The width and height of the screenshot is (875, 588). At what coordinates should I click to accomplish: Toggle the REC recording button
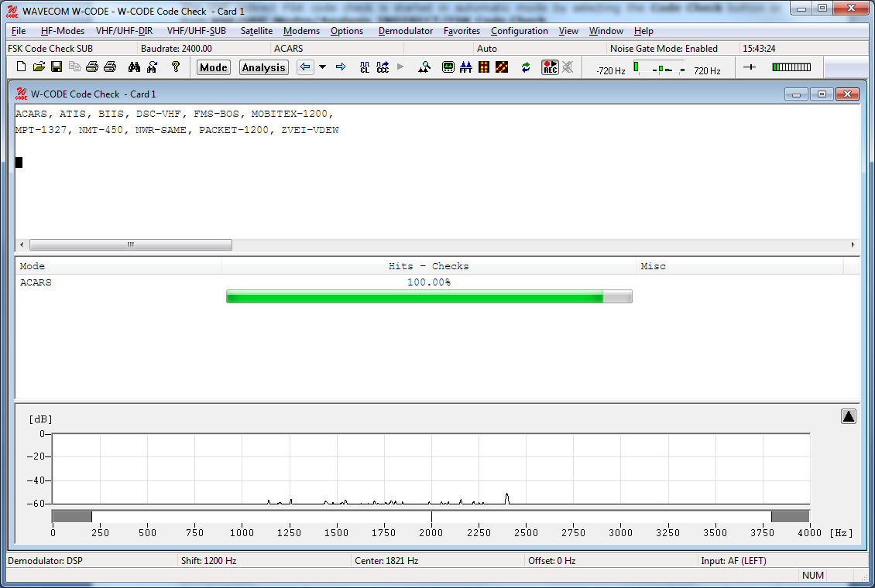coord(550,67)
